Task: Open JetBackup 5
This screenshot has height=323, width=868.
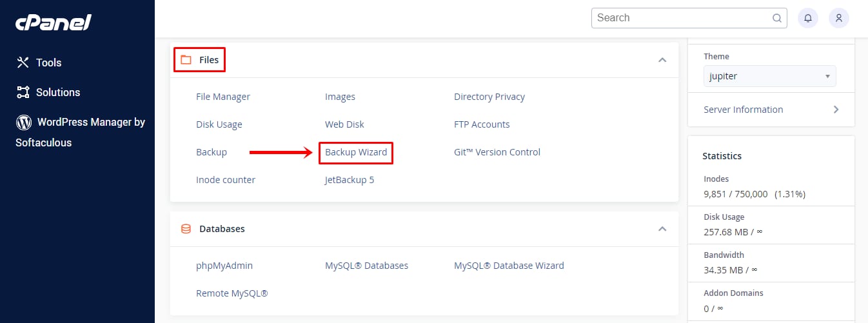Action: coord(350,180)
